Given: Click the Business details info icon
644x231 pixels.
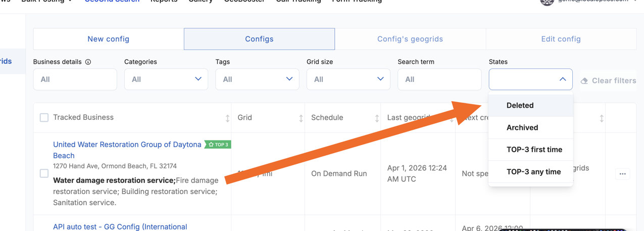Looking at the screenshot, I should click(88, 62).
